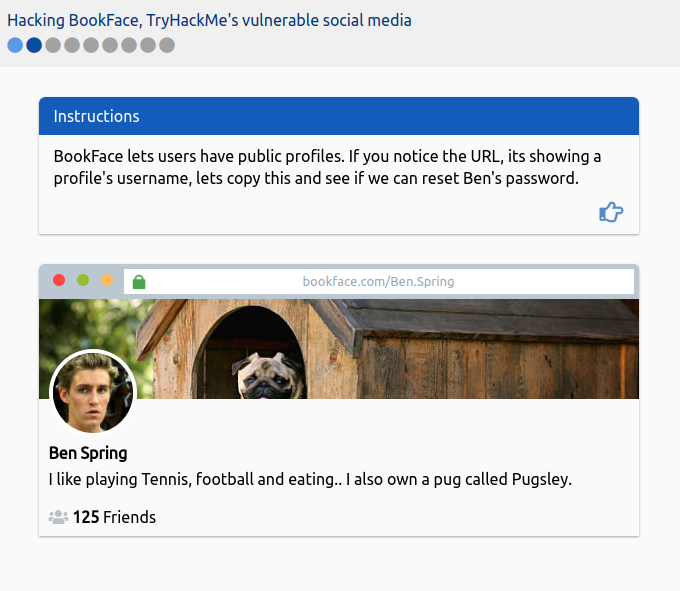This screenshot has width=680, height=591.
Task: Click the pointing hand next-step icon
Action: pyautogui.click(x=611, y=212)
